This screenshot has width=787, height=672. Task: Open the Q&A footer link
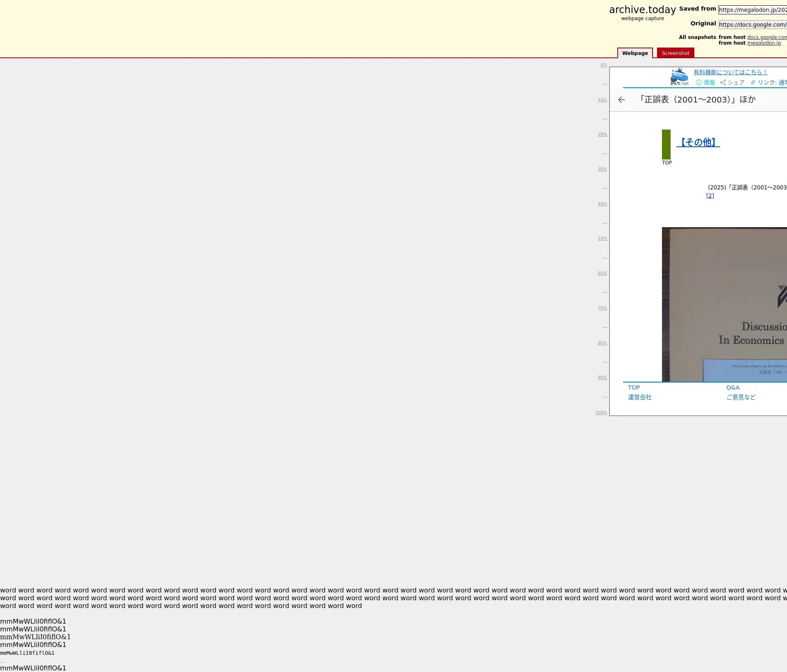tap(733, 387)
